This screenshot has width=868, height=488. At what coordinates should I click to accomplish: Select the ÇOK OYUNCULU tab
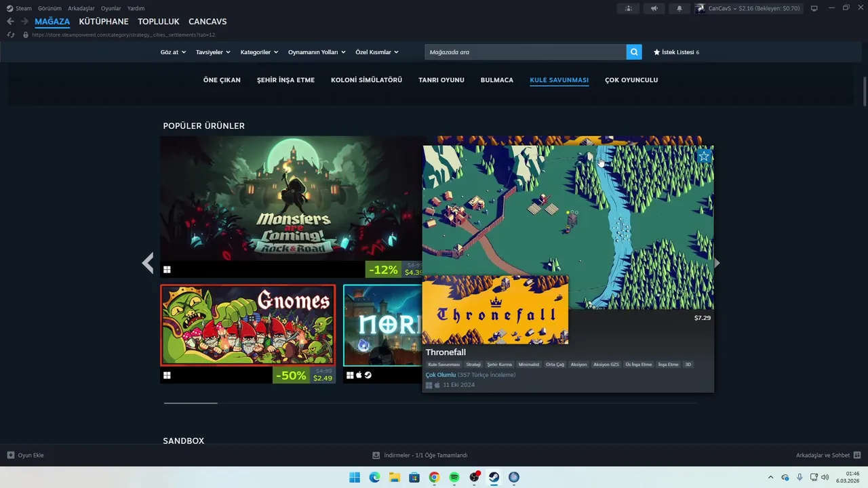[x=631, y=80]
